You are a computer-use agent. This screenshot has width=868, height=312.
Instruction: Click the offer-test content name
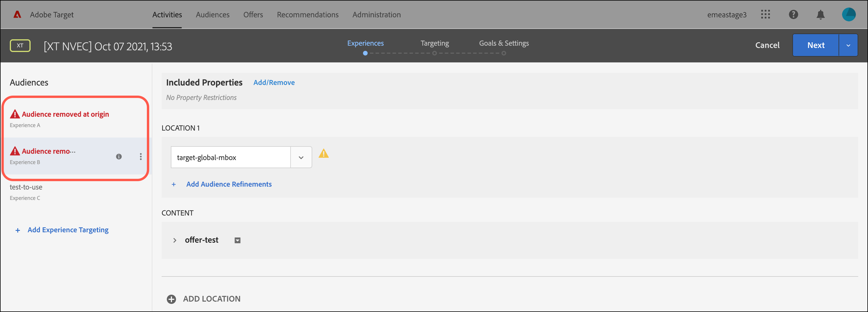pos(201,240)
